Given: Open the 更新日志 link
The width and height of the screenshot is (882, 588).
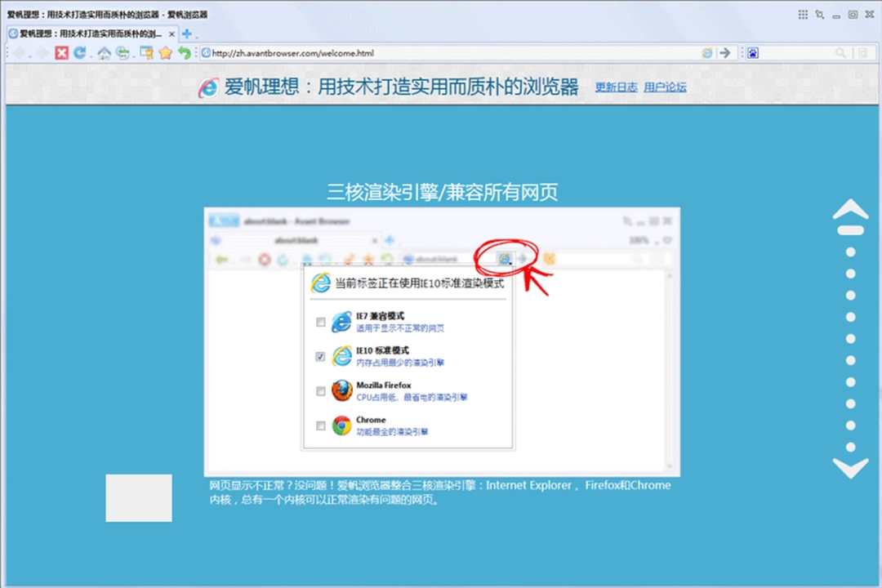Looking at the screenshot, I should tap(617, 87).
